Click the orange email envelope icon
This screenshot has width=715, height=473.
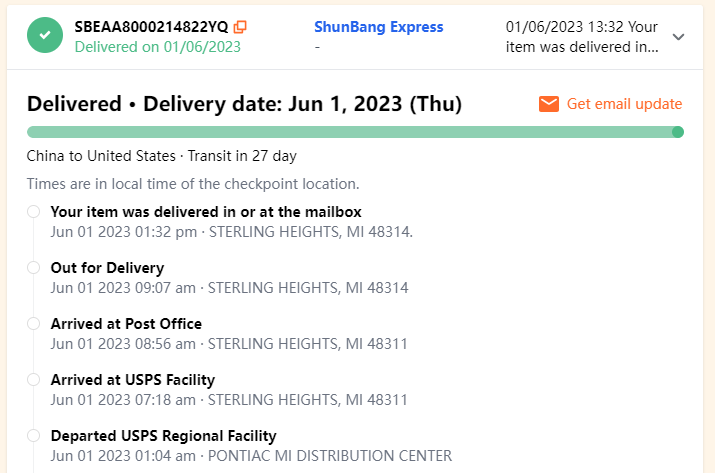click(x=549, y=104)
